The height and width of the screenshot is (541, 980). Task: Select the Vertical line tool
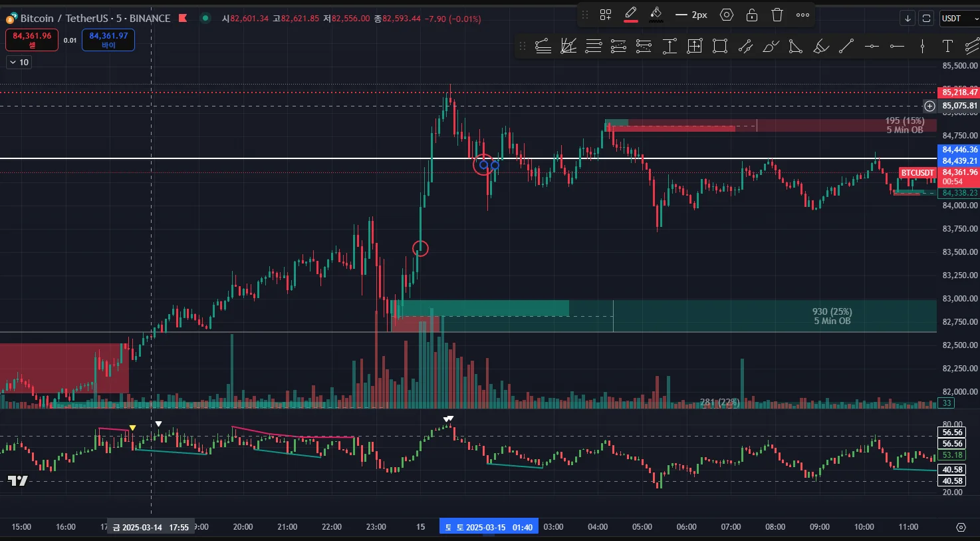click(922, 46)
